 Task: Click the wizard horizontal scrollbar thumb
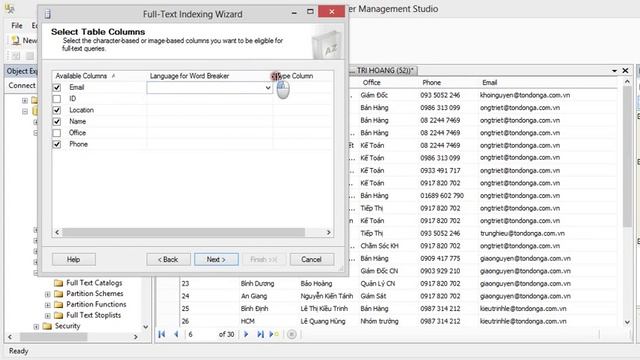[x=183, y=232]
